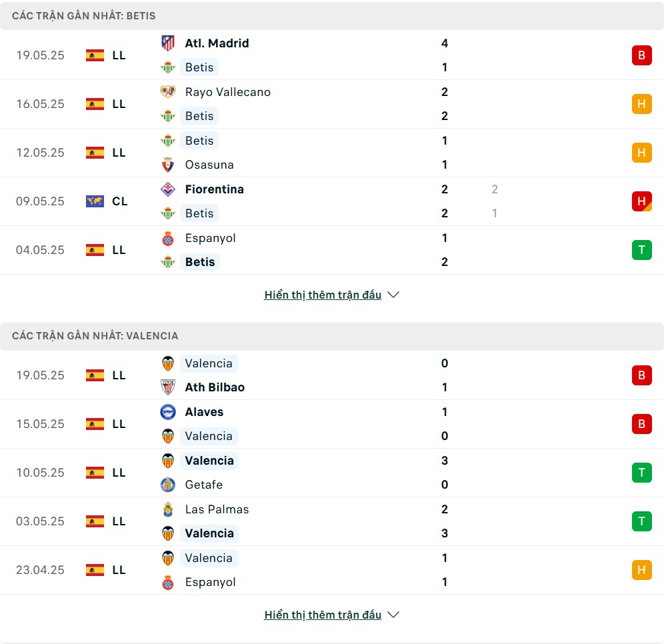
Task: Click the Osasuna team logo
Action: (x=168, y=165)
